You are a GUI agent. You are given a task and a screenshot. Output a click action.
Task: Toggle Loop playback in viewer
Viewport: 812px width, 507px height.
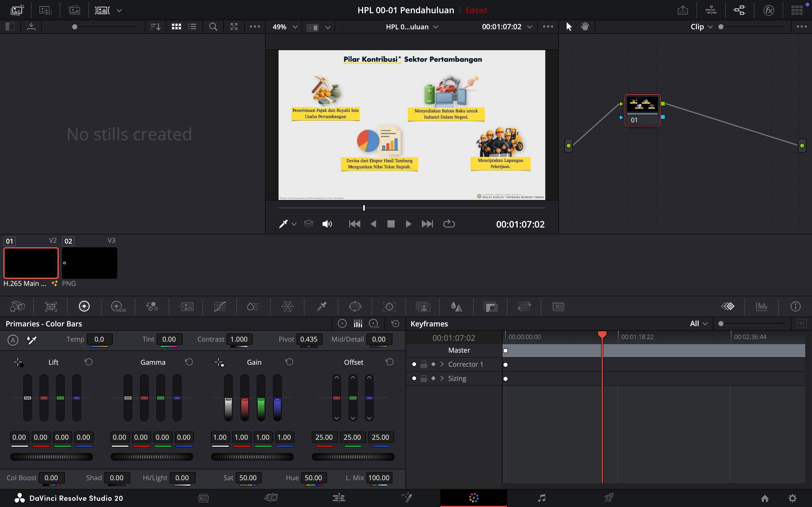pos(449,224)
